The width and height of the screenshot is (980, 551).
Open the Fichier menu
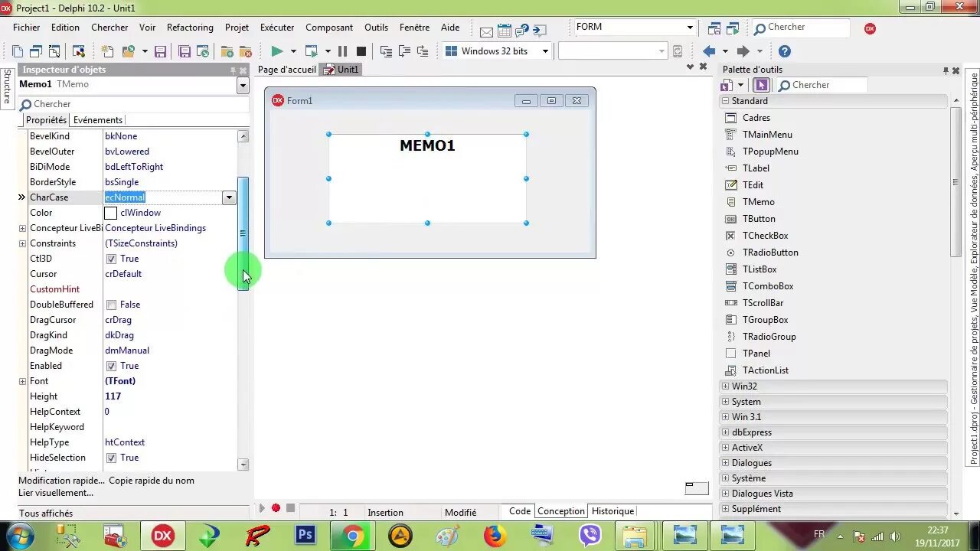pyautogui.click(x=27, y=28)
